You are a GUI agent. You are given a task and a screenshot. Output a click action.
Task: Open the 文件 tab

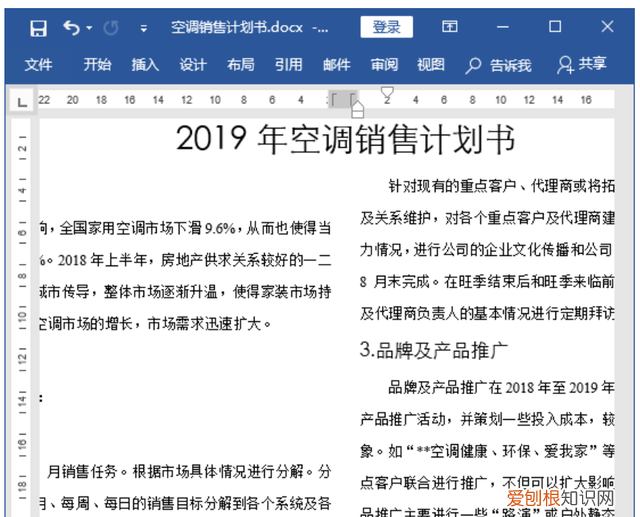[x=38, y=64]
